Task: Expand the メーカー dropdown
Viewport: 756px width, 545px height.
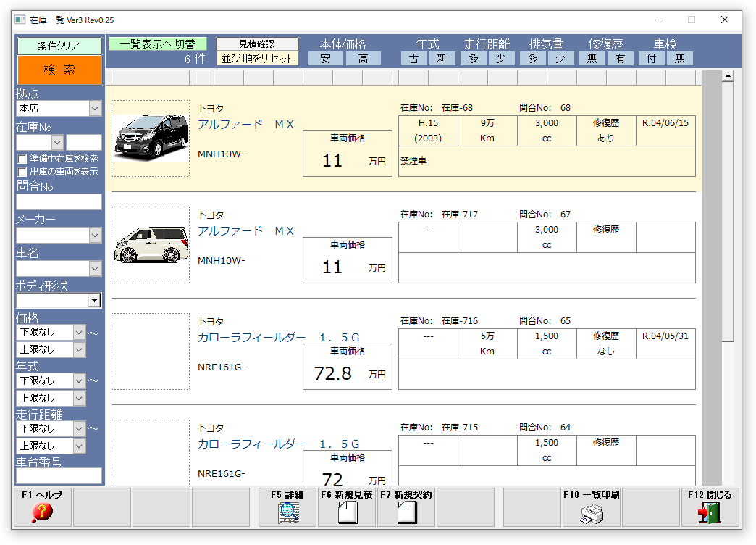Action: pos(95,235)
